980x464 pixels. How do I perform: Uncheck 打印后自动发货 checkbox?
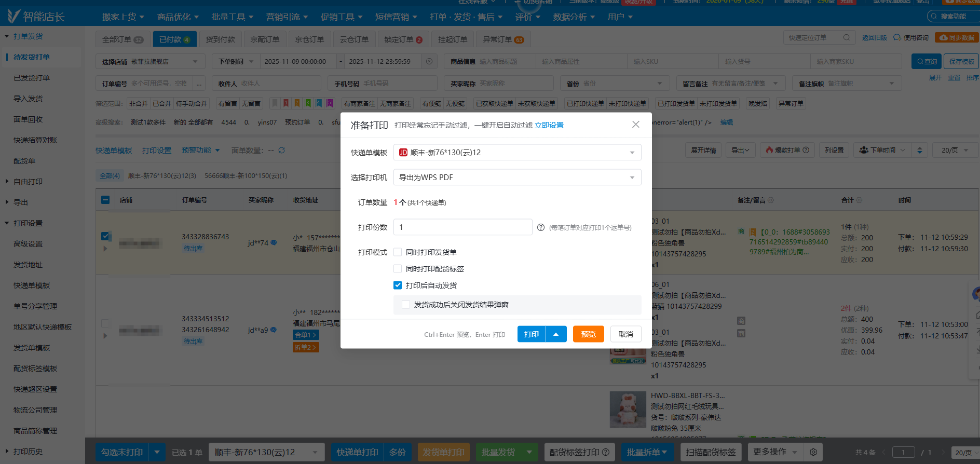(398, 285)
